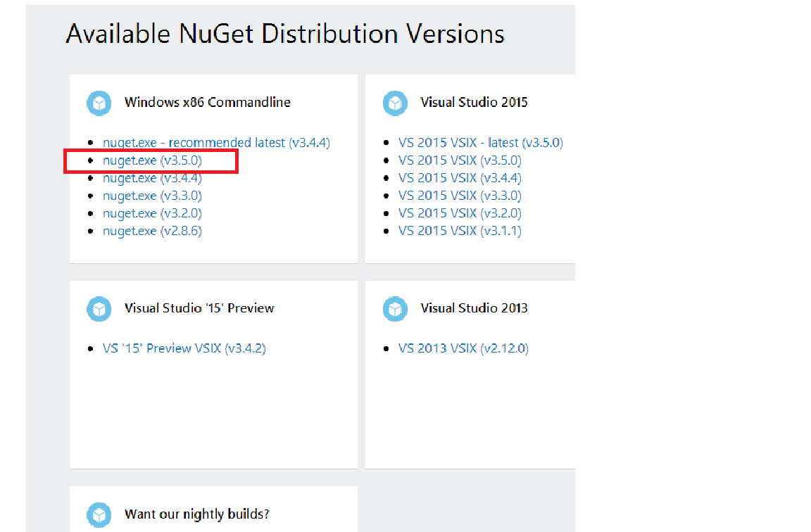The width and height of the screenshot is (811, 532).
Task: Open the nuget.exe (v3.3.0) link
Action: (x=152, y=196)
